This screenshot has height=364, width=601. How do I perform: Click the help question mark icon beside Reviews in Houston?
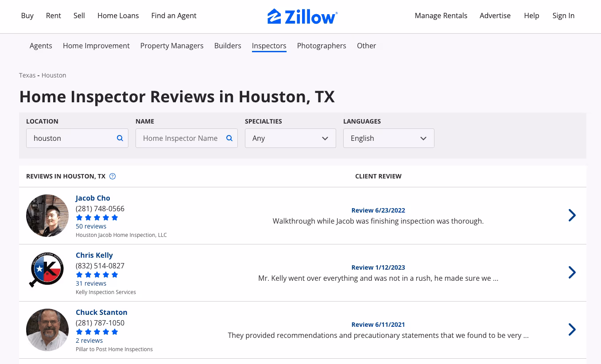pyautogui.click(x=112, y=176)
